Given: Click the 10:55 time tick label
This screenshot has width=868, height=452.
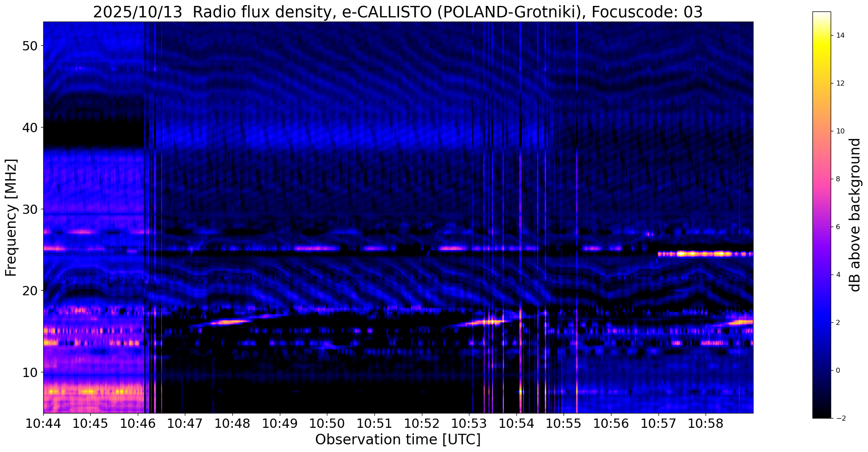Looking at the screenshot, I should [564, 424].
